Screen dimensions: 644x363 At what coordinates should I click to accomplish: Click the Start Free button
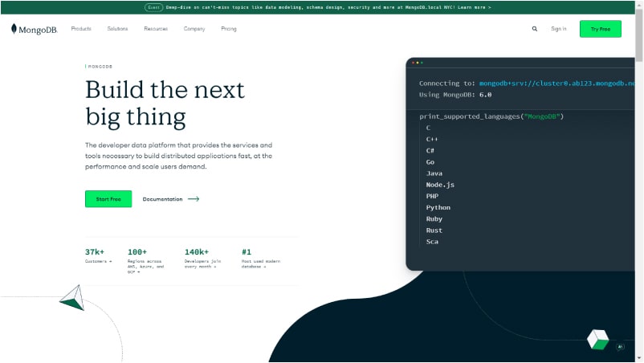pyautogui.click(x=108, y=198)
